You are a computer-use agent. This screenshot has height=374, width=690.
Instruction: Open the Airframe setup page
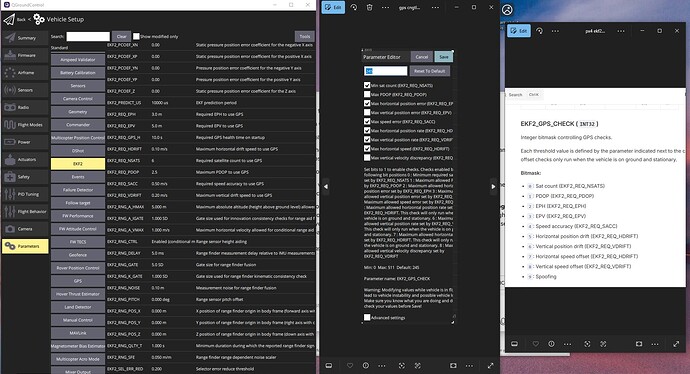(25, 73)
